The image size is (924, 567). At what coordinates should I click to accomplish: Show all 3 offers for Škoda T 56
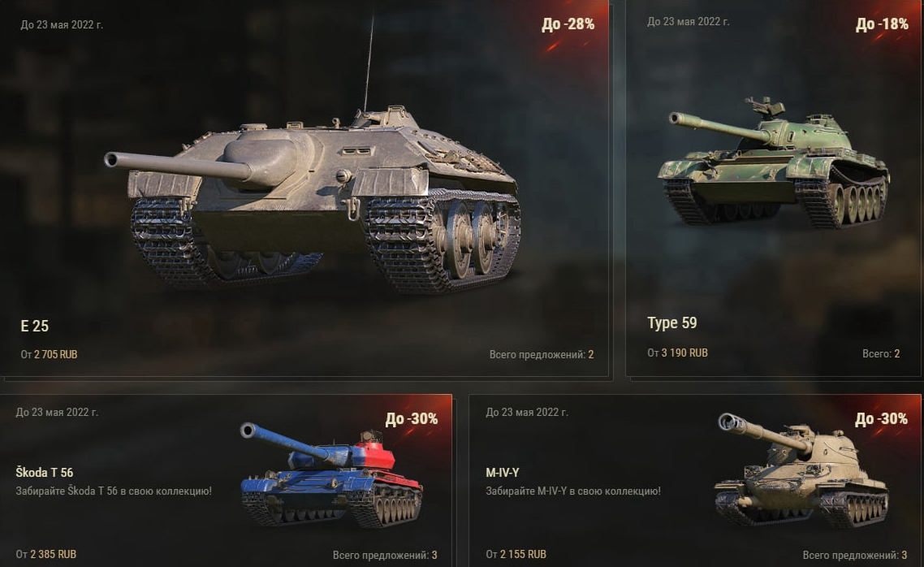coord(385,555)
